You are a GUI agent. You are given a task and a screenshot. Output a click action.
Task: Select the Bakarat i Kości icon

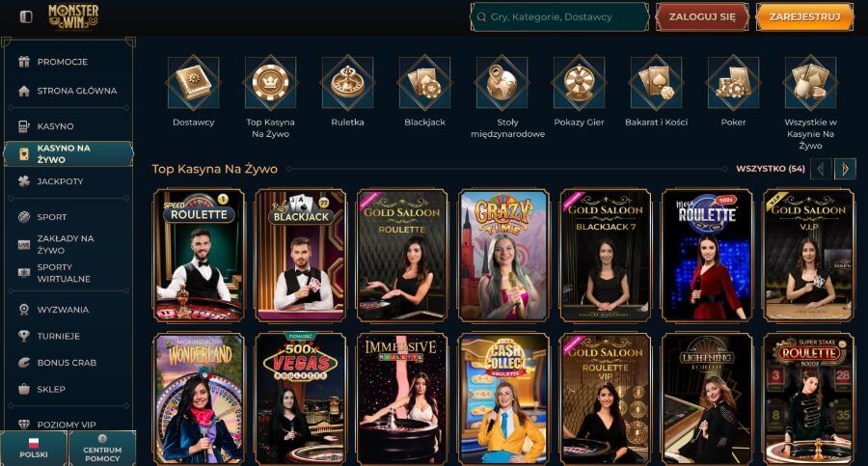(656, 83)
